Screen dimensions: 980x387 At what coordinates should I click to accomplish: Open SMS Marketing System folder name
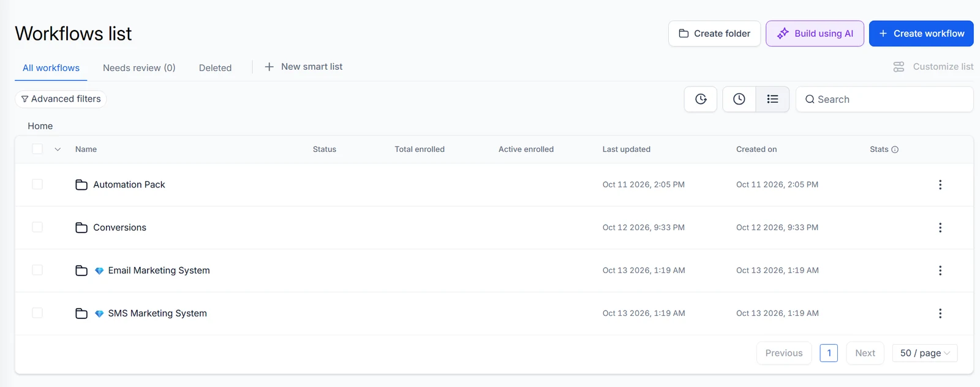pyautogui.click(x=157, y=313)
